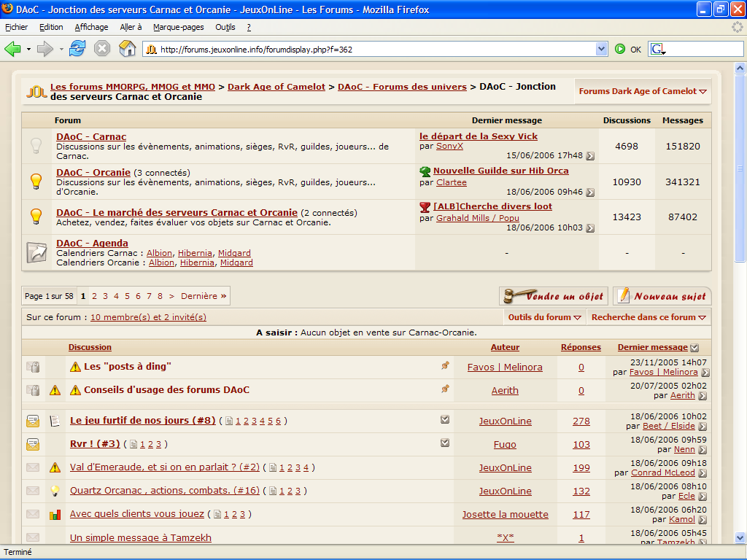The image size is (747, 560).
Task: Go to page 2 of the thread list
Action: (94, 296)
